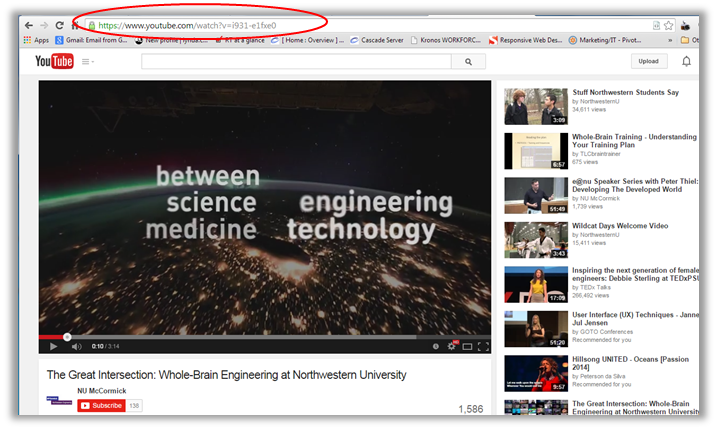
Task: Click the video frame showing engineering technology
Action: click(265, 208)
